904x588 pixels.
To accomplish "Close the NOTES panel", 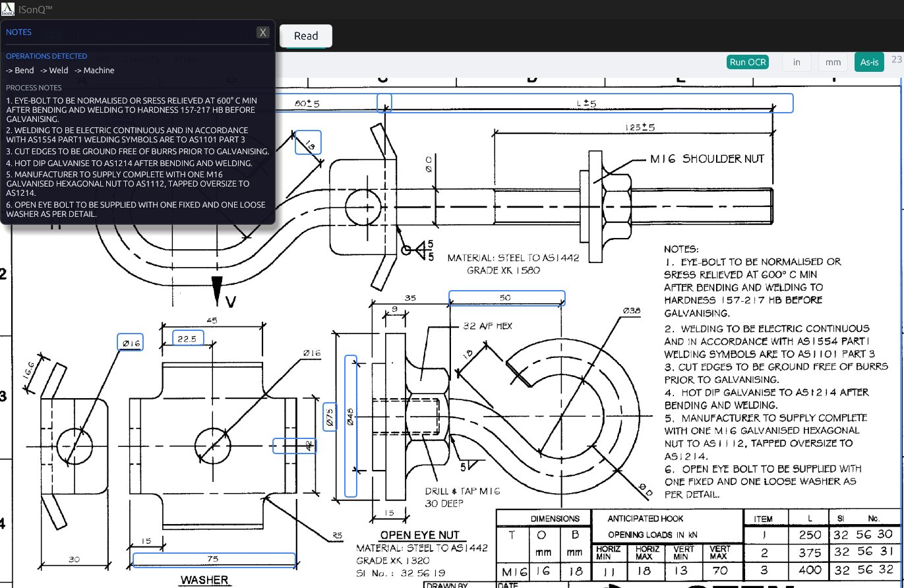I will click(x=262, y=32).
